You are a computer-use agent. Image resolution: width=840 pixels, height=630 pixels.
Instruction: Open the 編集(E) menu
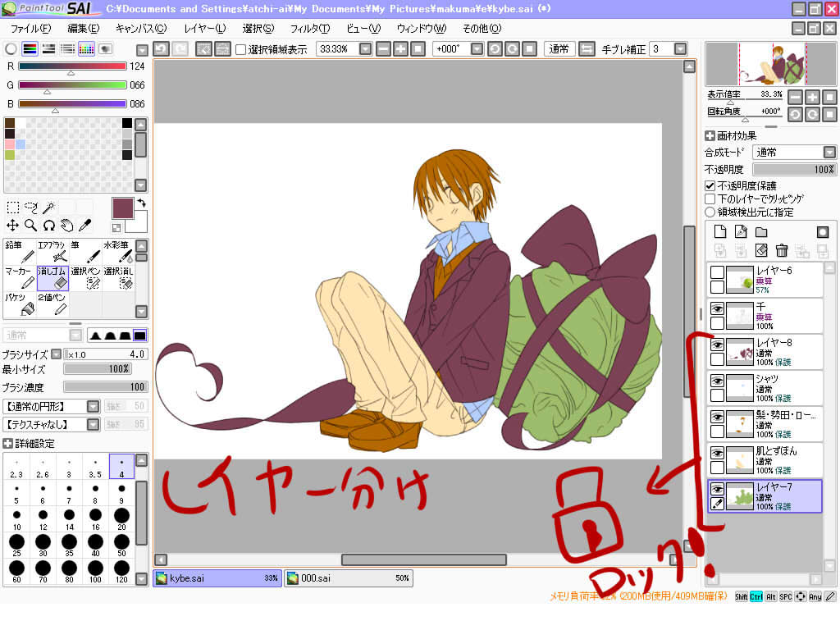tap(83, 29)
